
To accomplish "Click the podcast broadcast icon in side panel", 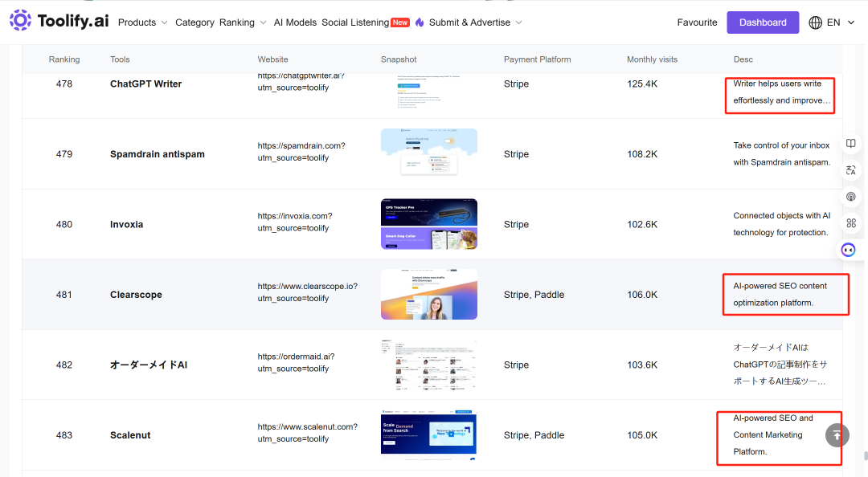I will tap(851, 197).
